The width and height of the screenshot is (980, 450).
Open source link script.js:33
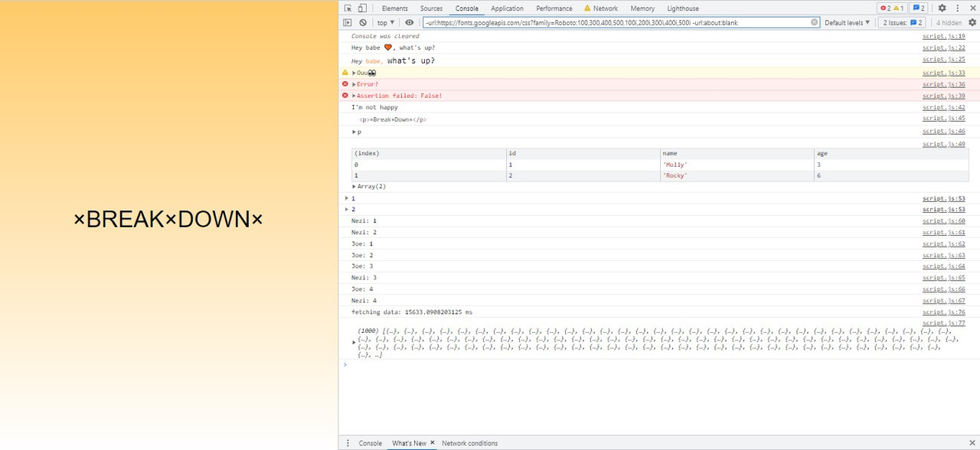coord(943,73)
